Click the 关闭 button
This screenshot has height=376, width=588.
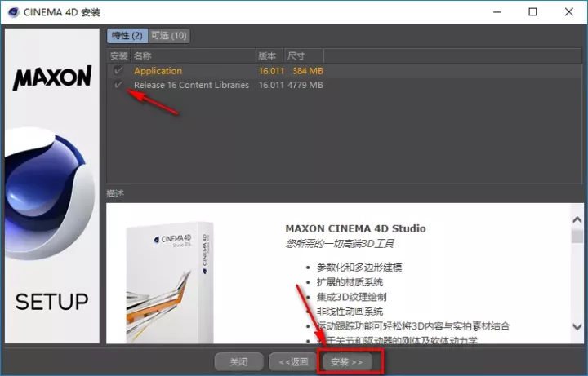point(238,361)
